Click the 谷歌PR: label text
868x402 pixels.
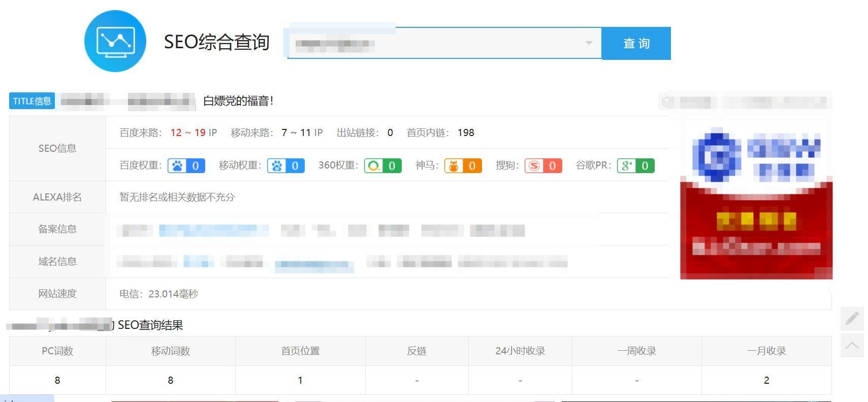[x=593, y=165]
